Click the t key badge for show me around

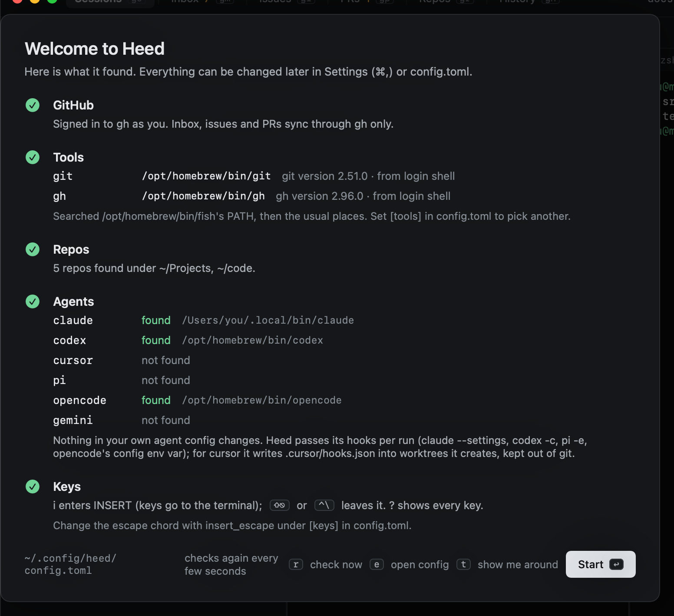(x=463, y=564)
